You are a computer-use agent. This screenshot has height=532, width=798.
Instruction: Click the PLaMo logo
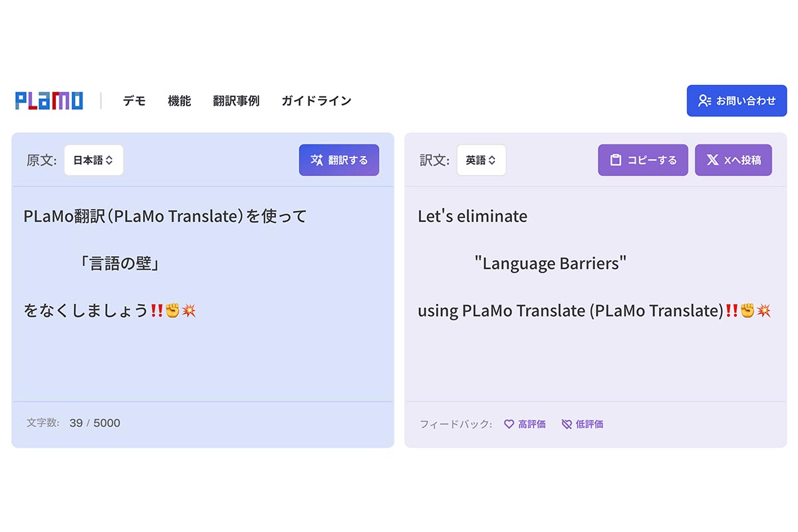pos(49,100)
